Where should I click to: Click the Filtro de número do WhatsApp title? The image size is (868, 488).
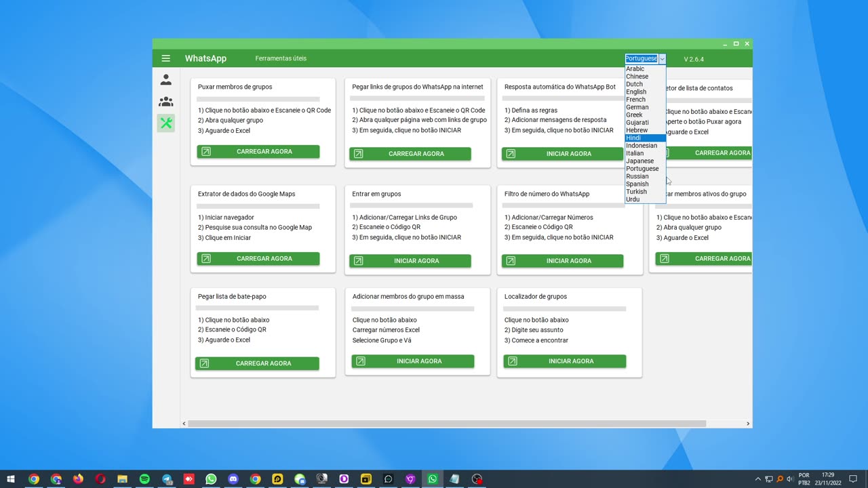547,194
